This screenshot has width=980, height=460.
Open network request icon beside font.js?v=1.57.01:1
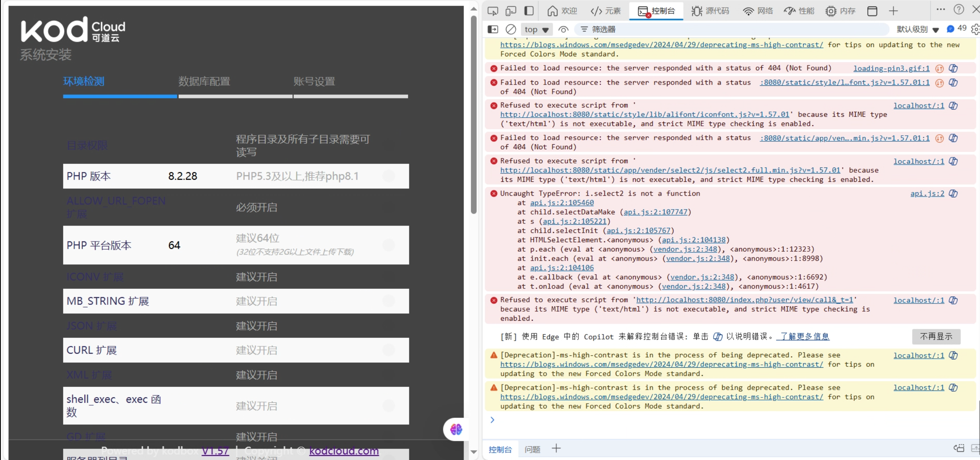940,83
